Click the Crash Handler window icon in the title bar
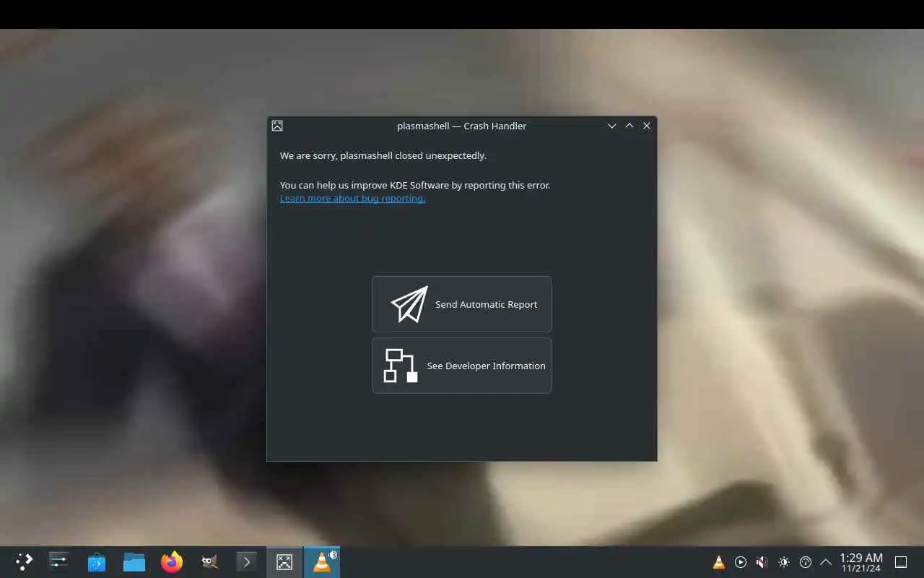 (x=277, y=126)
